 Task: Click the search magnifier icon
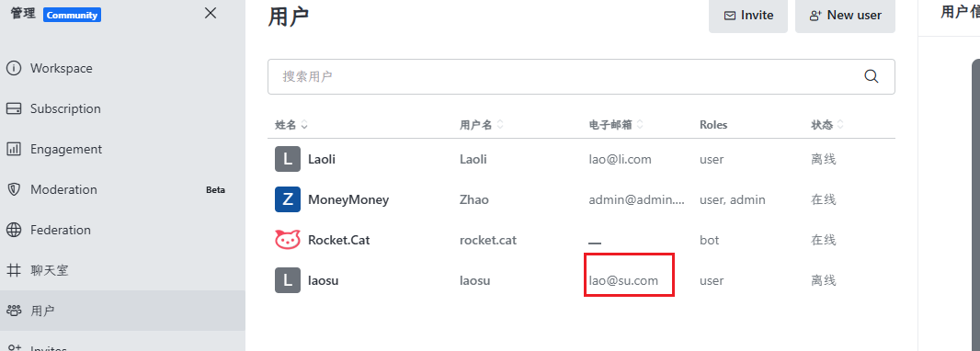(872, 76)
